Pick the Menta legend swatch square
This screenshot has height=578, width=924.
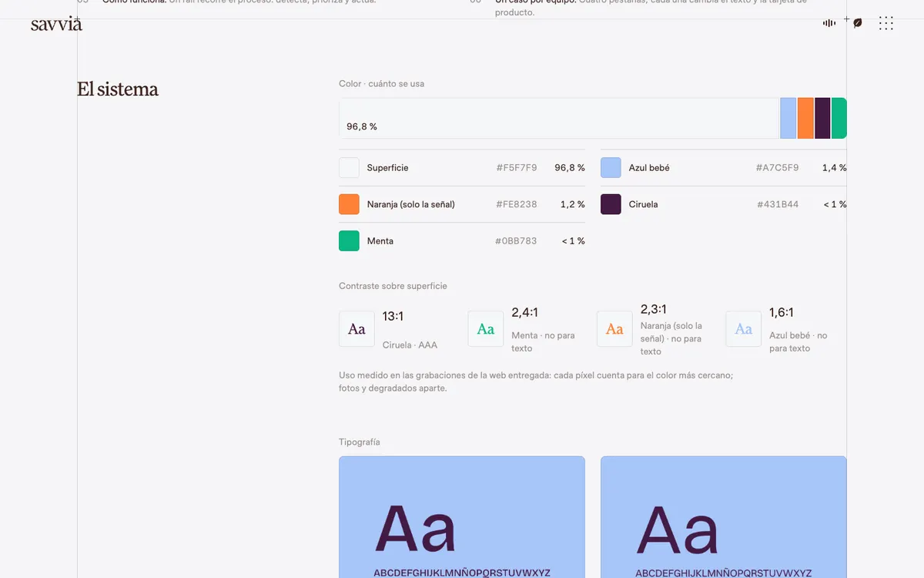(349, 241)
